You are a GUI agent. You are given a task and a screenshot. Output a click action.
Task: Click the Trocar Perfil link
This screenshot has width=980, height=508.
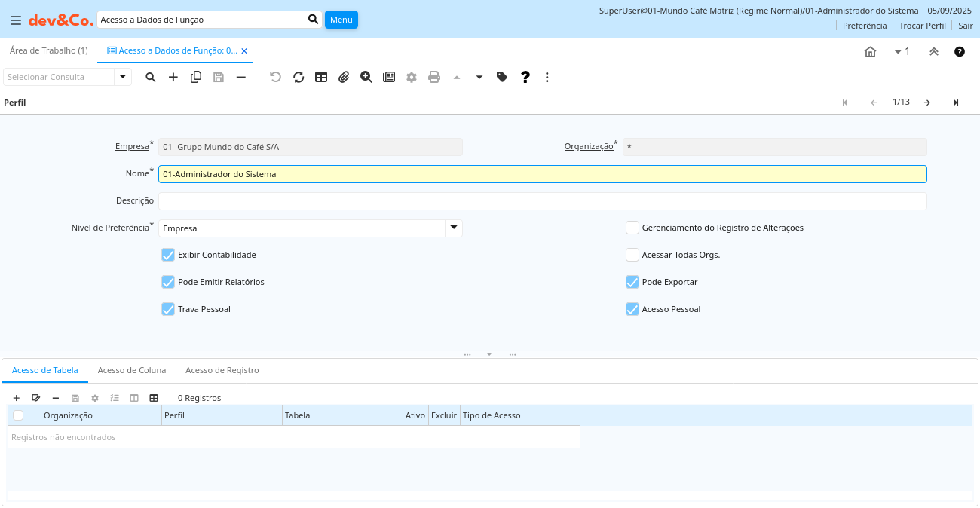point(922,26)
